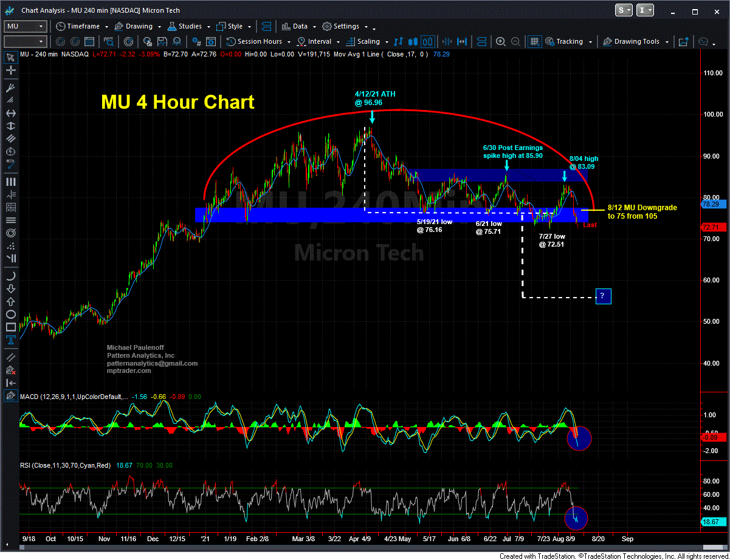Click the stacked panels icon before zoom
This screenshot has width=730, height=560.
click(x=481, y=42)
